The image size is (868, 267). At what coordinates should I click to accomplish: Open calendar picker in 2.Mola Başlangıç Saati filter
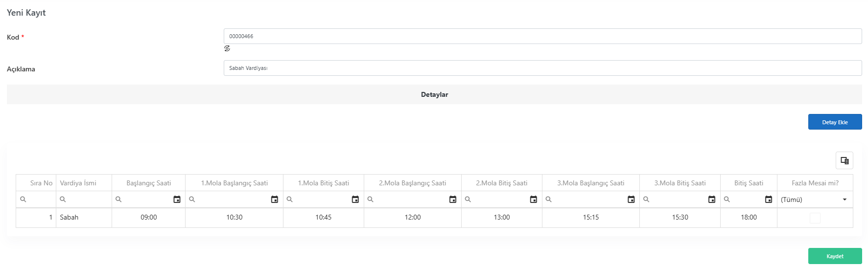(x=453, y=200)
